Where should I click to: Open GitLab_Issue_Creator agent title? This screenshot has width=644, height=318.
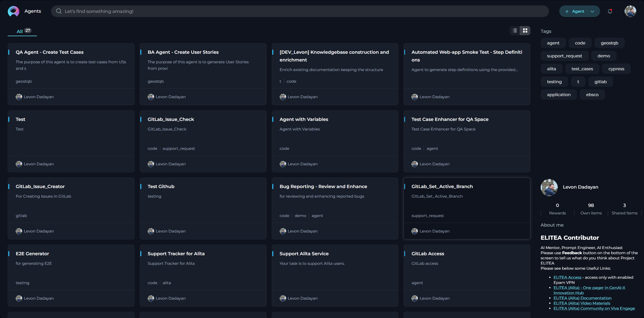click(x=40, y=187)
